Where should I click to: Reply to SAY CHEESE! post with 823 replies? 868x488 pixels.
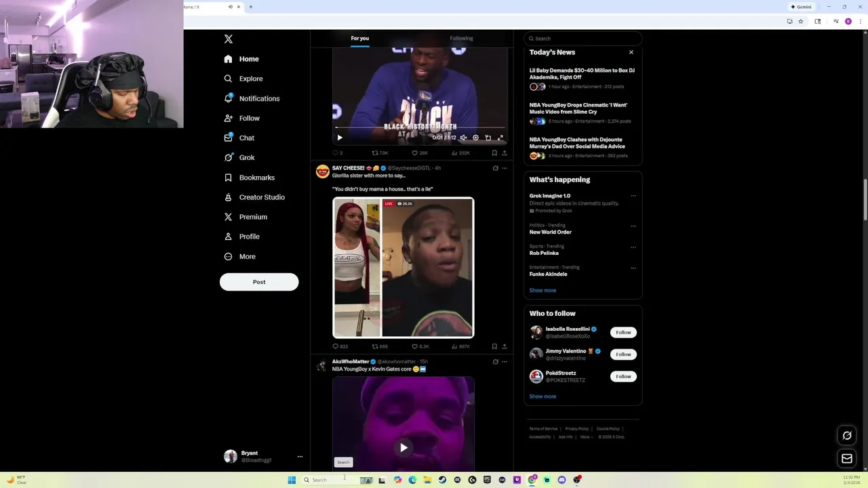[x=340, y=346]
